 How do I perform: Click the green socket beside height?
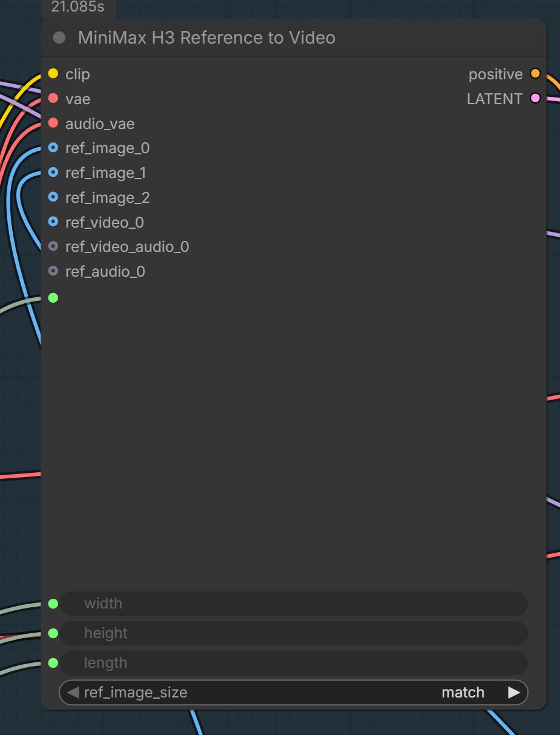[53, 633]
